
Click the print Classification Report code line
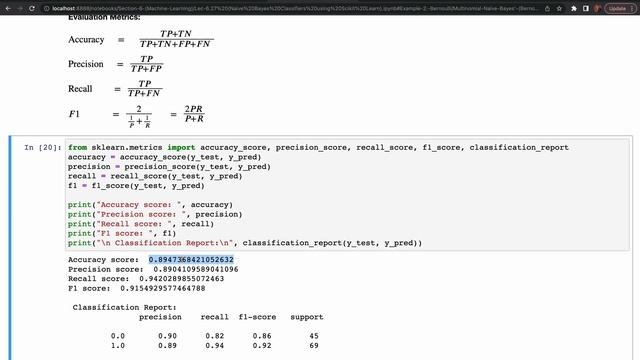[245, 243]
